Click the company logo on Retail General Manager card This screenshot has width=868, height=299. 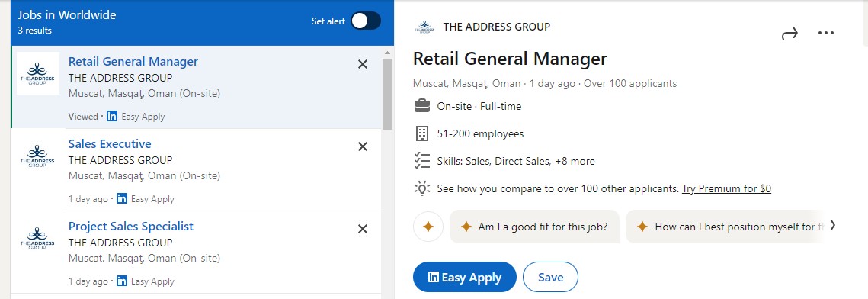[37, 73]
